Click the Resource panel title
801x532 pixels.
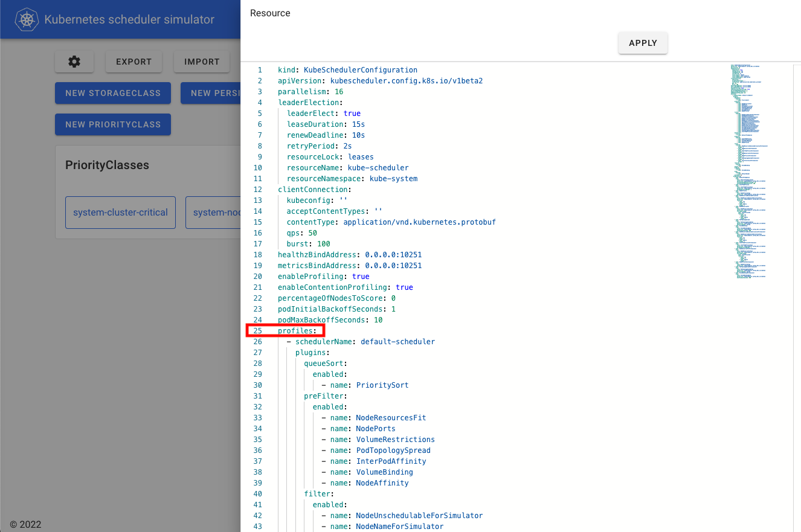[x=270, y=13]
